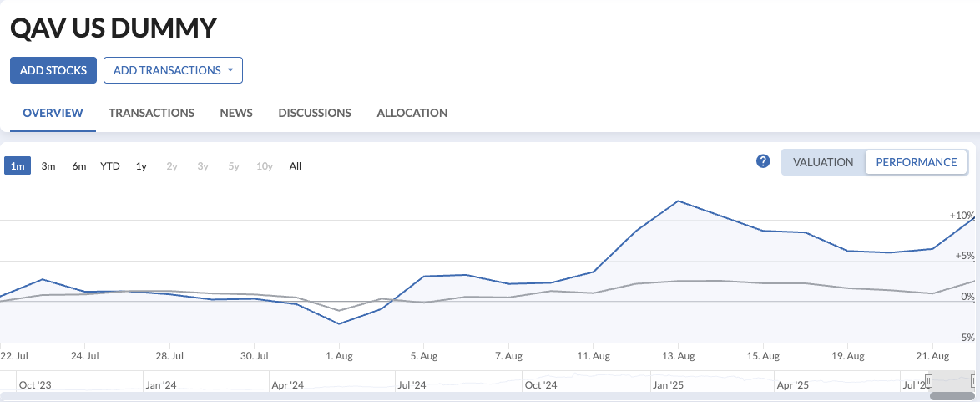Screen dimensions: 980x402
Task: Click the 22. Jul date label
Action: [14, 356]
